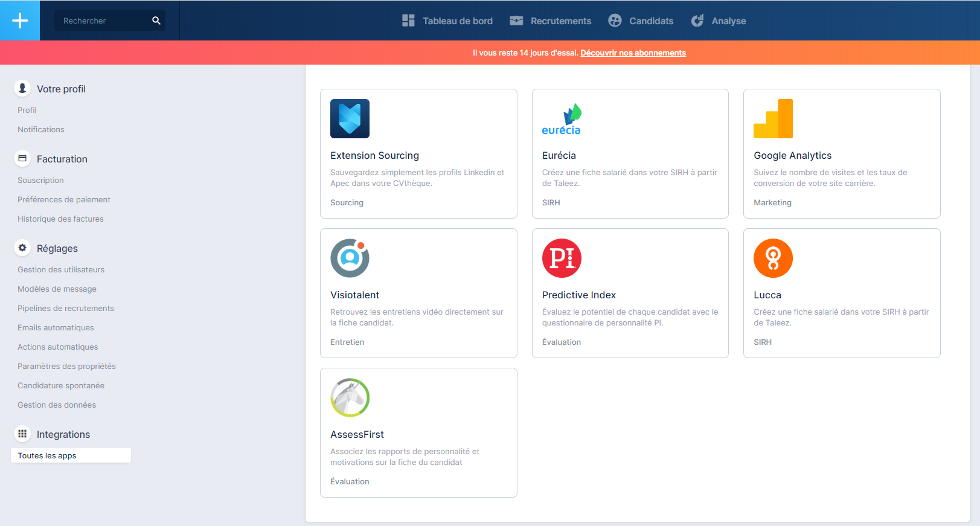
Task: Open the Visiotalent card title
Action: click(354, 295)
